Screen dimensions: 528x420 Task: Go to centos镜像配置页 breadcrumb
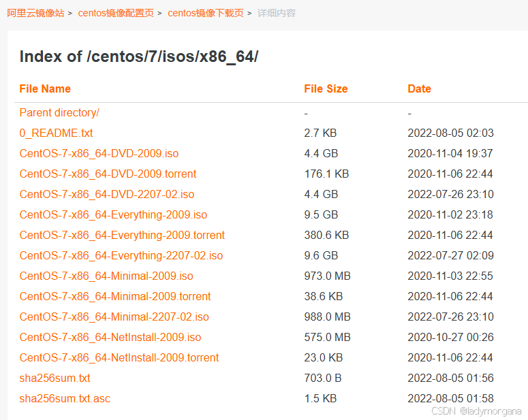[116, 13]
